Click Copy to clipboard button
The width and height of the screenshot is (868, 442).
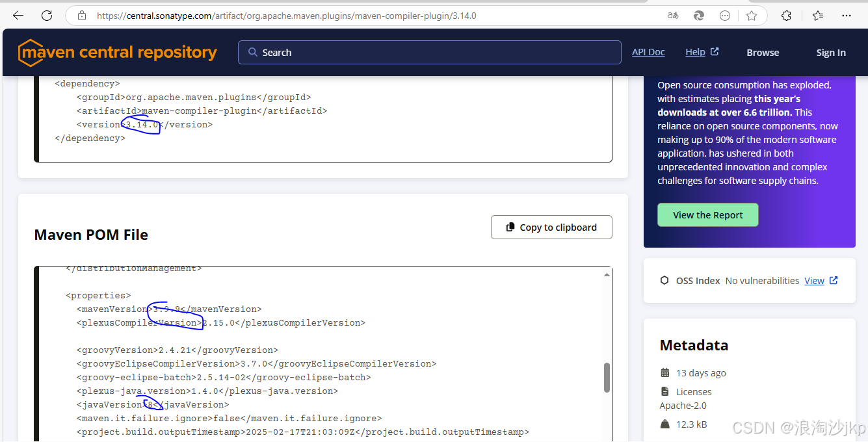coord(551,227)
